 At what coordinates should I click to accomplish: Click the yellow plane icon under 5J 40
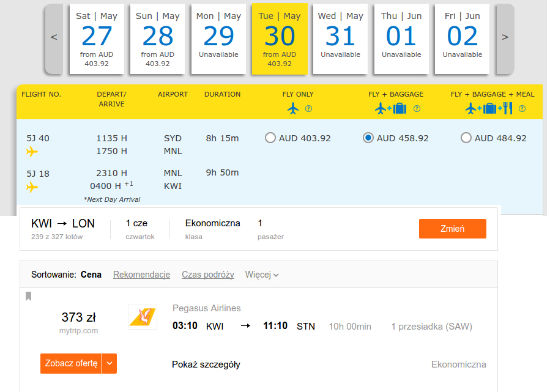tap(32, 152)
